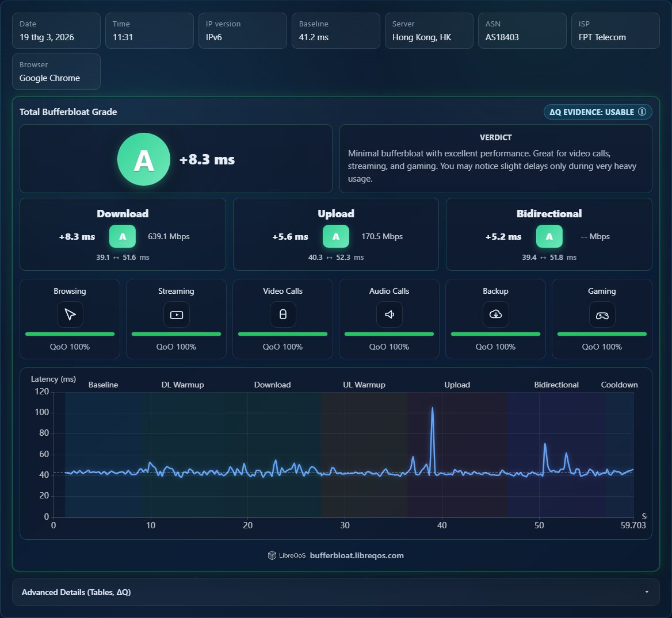Click the ASN value AS18403

(502, 37)
